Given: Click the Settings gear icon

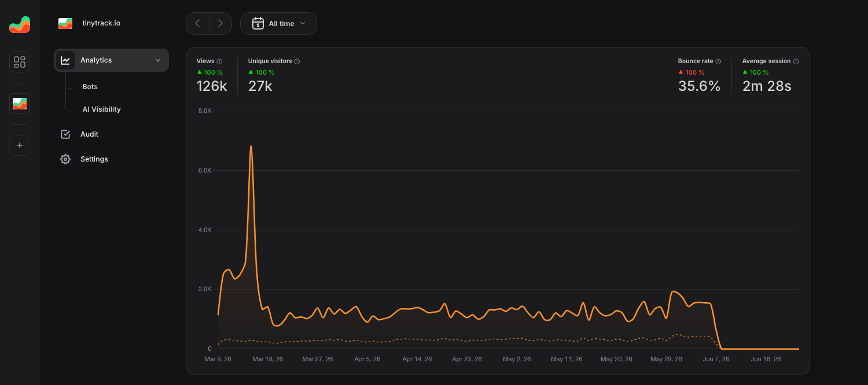Looking at the screenshot, I should [x=65, y=159].
